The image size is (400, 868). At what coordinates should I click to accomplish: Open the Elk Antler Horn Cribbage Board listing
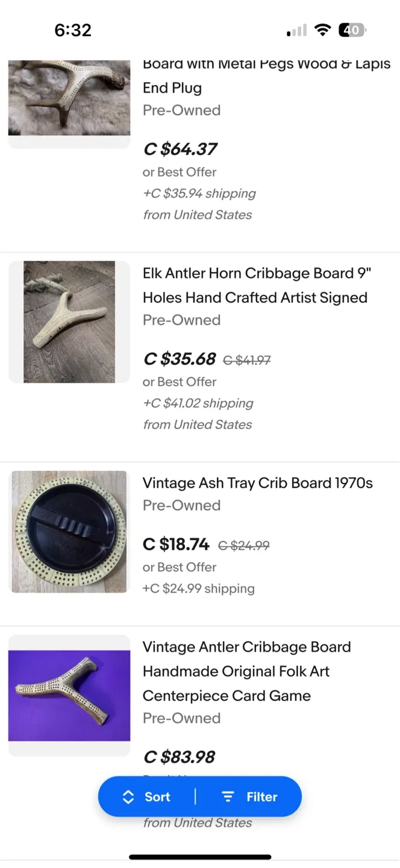(x=255, y=285)
